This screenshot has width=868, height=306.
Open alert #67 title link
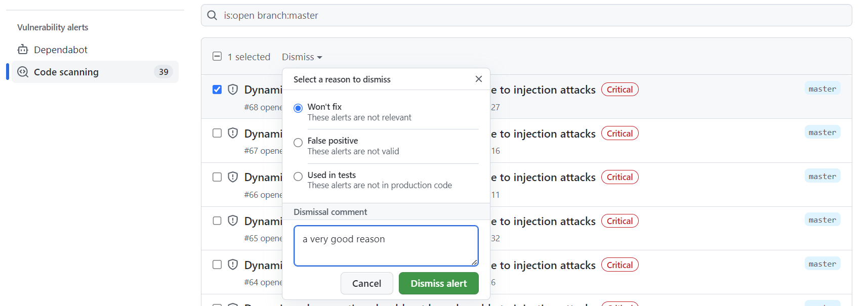point(544,134)
